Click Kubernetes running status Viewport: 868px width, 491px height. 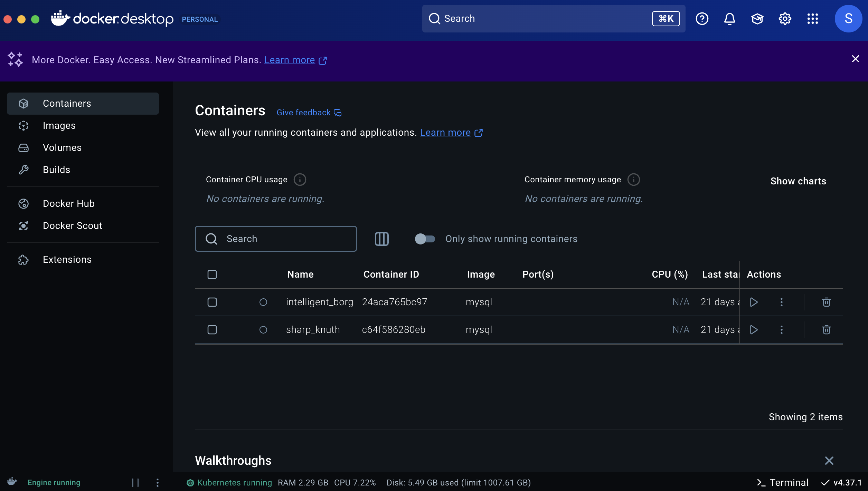pyautogui.click(x=229, y=483)
